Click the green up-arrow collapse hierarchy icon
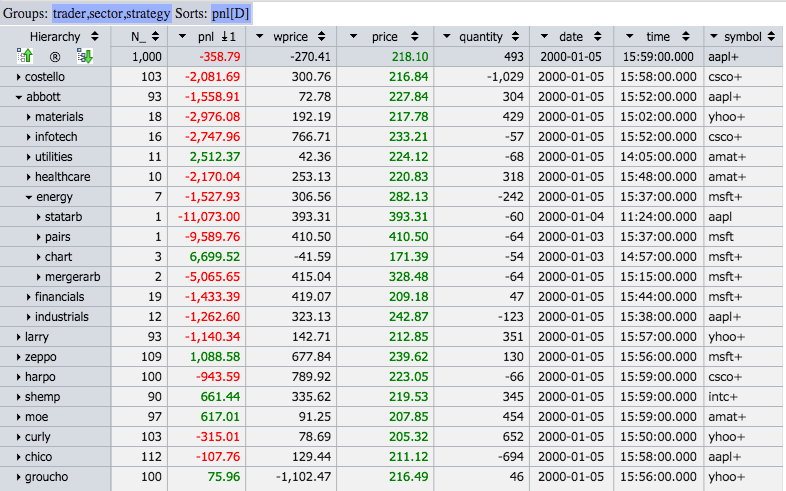 pos(25,56)
